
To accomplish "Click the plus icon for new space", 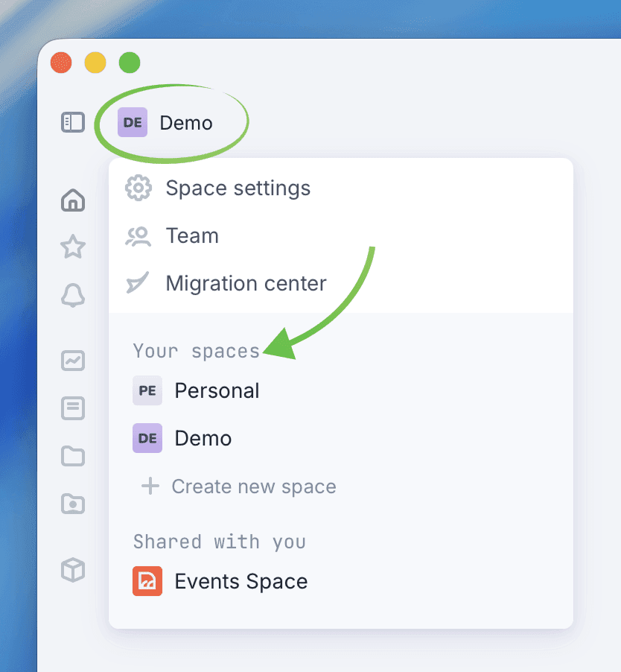I will 150,486.
